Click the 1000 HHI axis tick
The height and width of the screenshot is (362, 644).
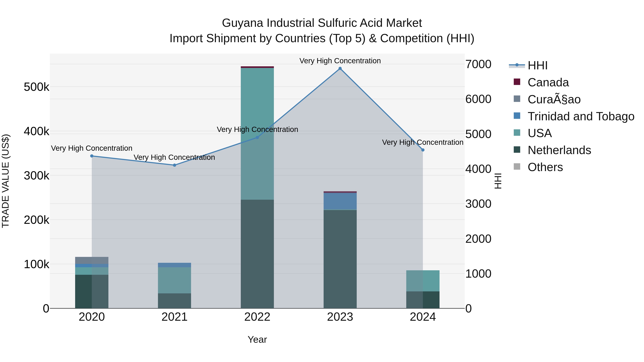pos(478,274)
